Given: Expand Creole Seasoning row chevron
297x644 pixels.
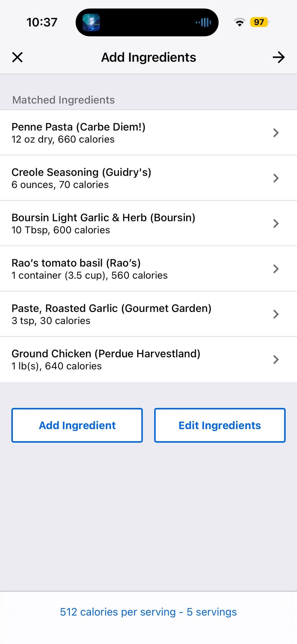Looking at the screenshot, I should 276,178.
